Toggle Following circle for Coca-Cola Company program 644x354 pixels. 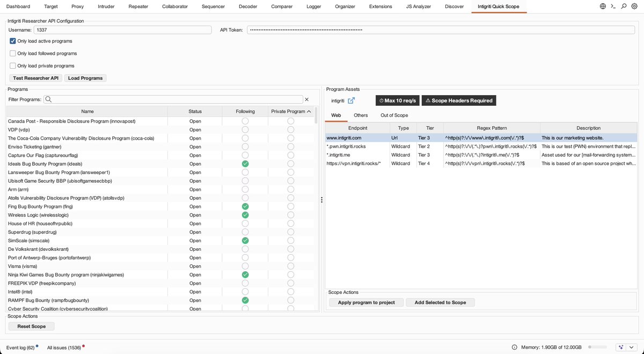point(245,138)
